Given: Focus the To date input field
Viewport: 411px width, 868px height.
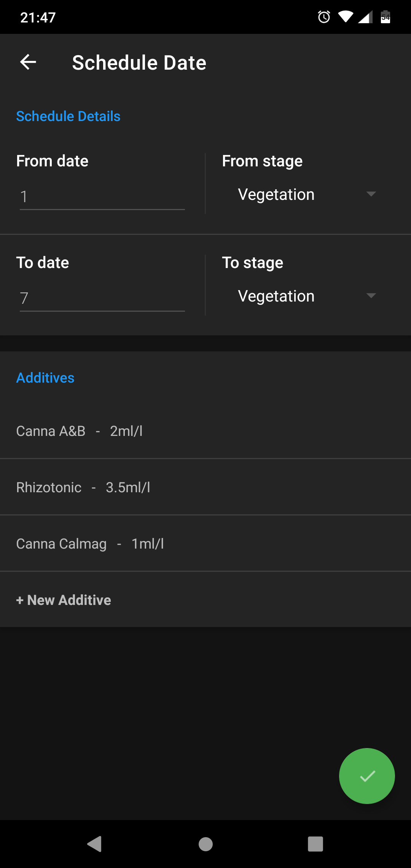Looking at the screenshot, I should (x=102, y=298).
